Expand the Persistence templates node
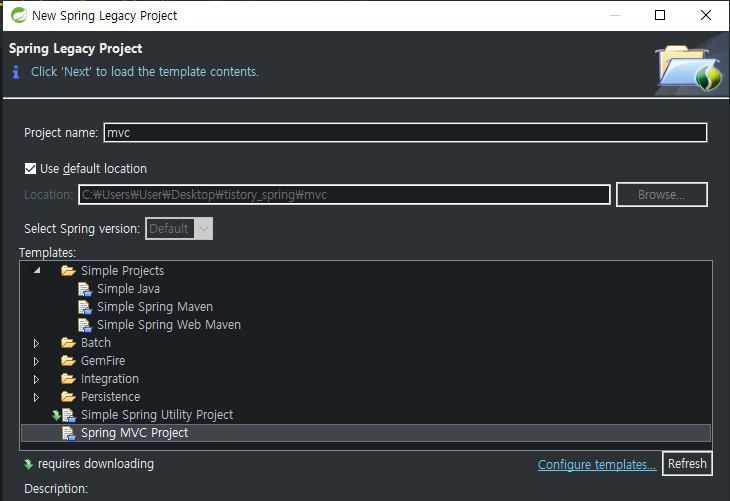This screenshot has width=730, height=501. (x=36, y=397)
